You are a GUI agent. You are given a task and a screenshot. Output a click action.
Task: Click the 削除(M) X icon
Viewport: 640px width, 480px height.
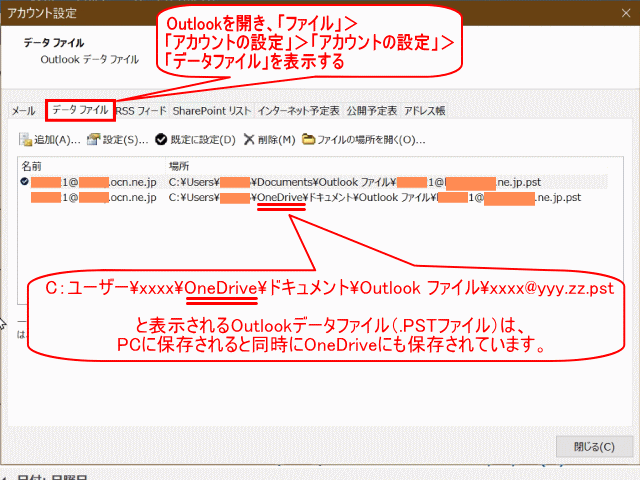click(249, 140)
